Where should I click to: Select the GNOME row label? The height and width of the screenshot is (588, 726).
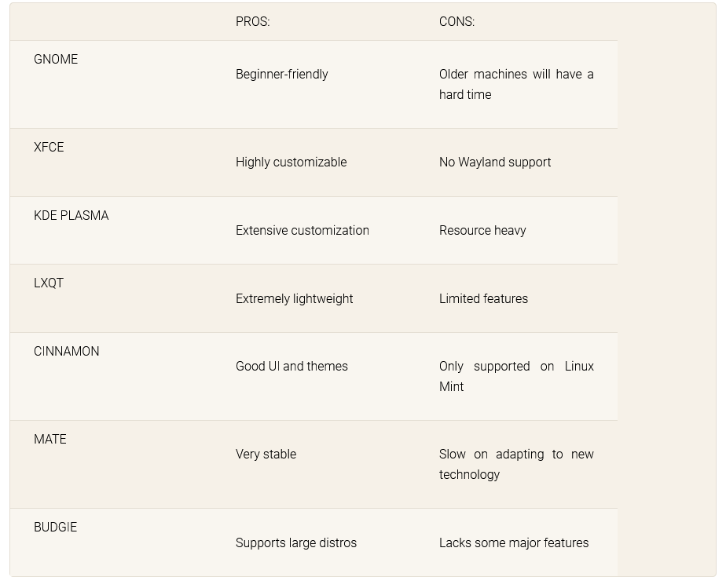coord(56,60)
